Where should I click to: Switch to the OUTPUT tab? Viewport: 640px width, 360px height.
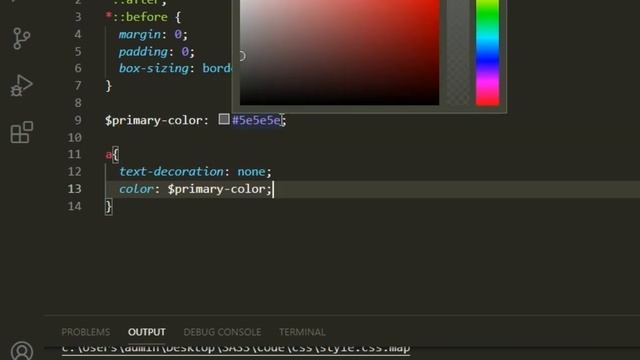click(147, 332)
